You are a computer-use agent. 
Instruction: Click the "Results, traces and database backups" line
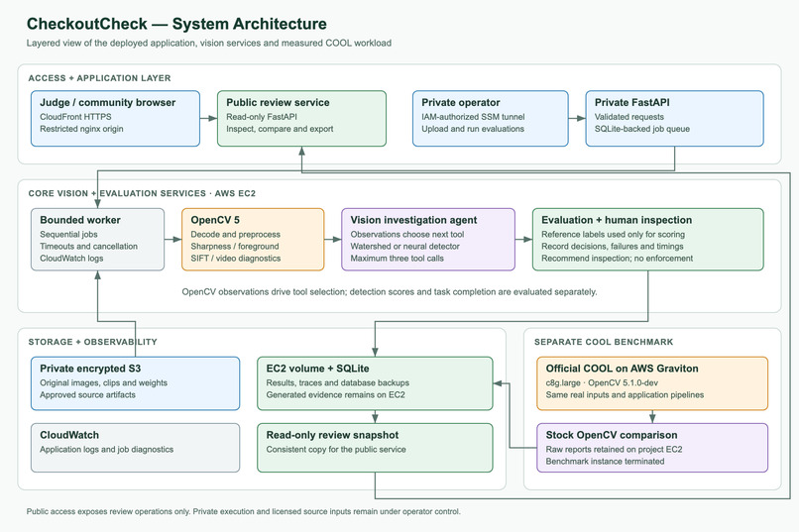(x=337, y=383)
